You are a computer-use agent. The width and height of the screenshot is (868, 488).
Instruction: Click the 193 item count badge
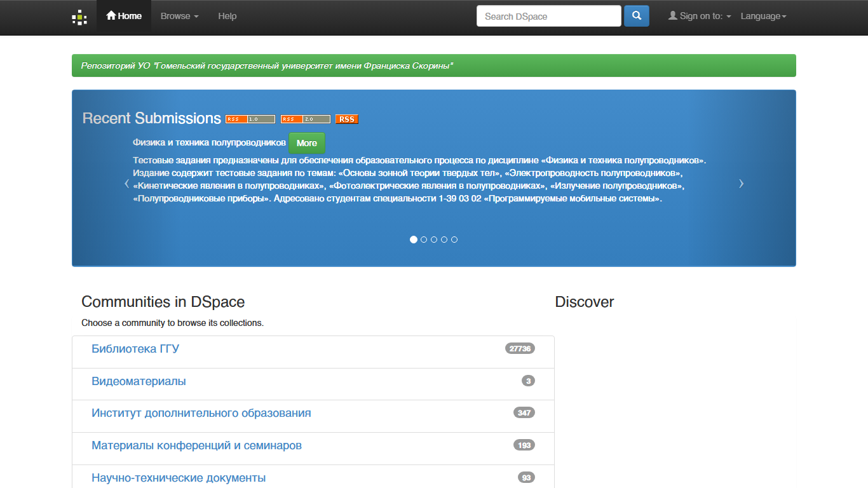tap(524, 445)
